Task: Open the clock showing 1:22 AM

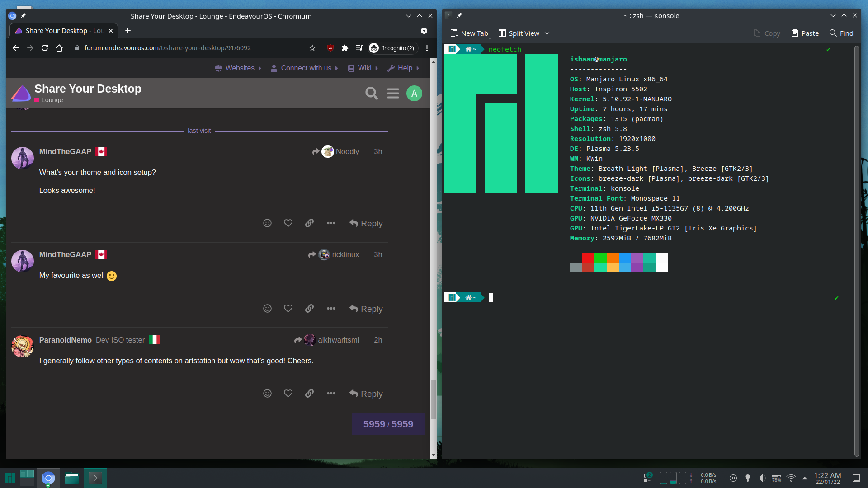Action: [827, 478]
